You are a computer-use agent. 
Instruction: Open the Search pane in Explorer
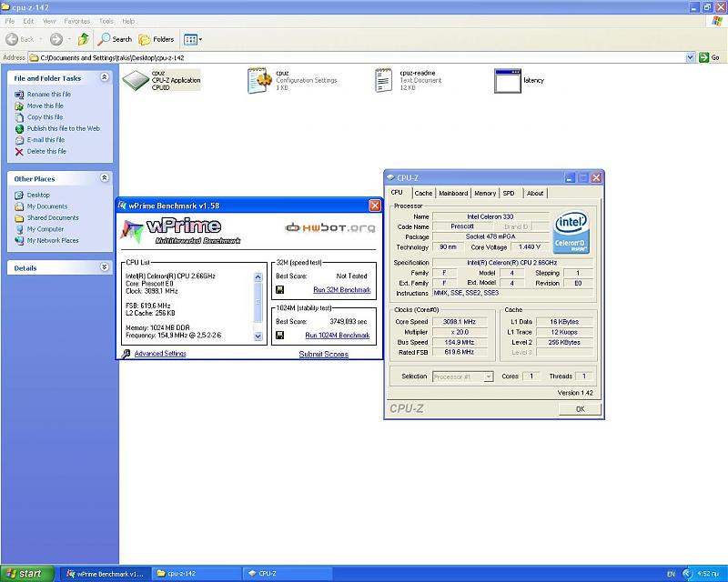coord(115,39)
